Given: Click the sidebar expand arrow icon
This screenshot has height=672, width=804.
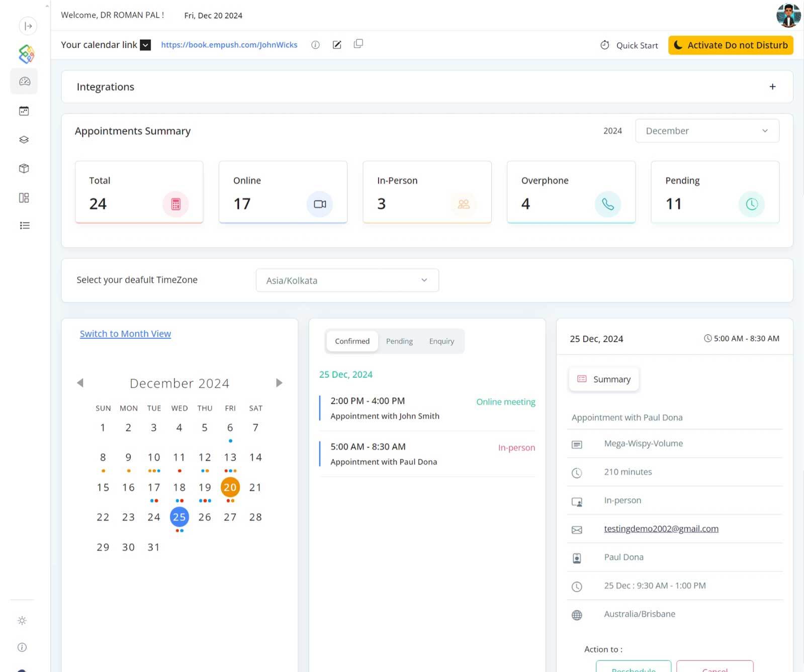Looking at the screenshot, I should click(x=28, y=26).
